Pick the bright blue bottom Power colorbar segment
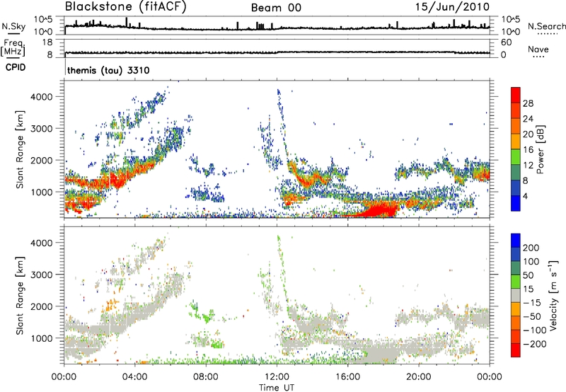This screenshot has width=566, height=392. pyautogui.click(x=516, y=203)
